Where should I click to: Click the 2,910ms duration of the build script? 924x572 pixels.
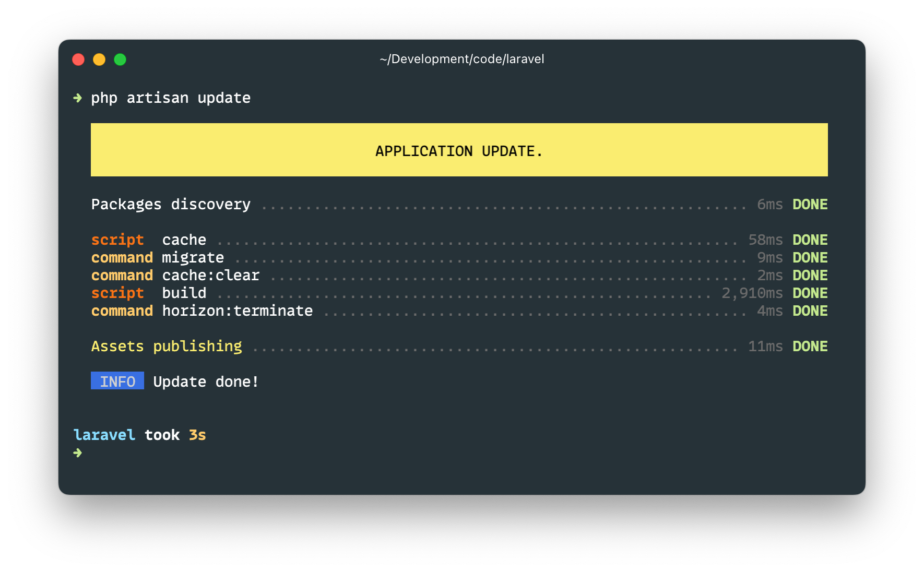[752, 293]
